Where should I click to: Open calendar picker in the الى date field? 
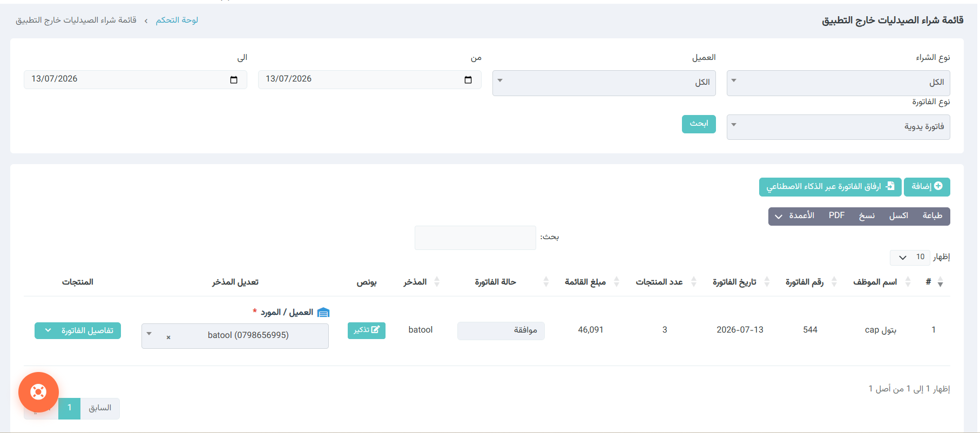point(233,80)
